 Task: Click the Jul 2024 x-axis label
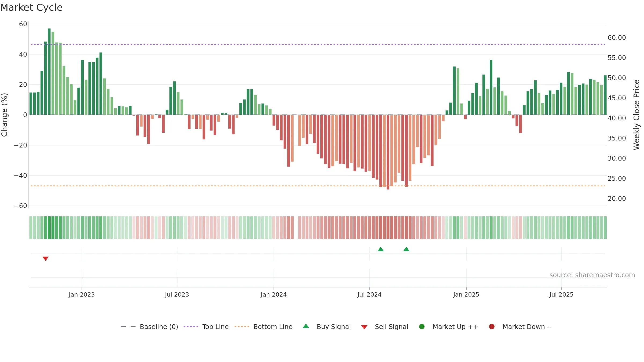369,295
